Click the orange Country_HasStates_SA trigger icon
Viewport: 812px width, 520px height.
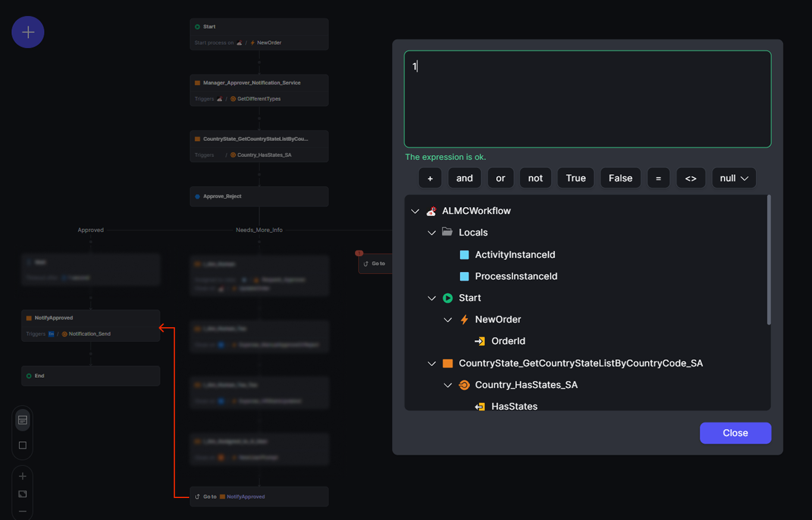pos(464,385)
